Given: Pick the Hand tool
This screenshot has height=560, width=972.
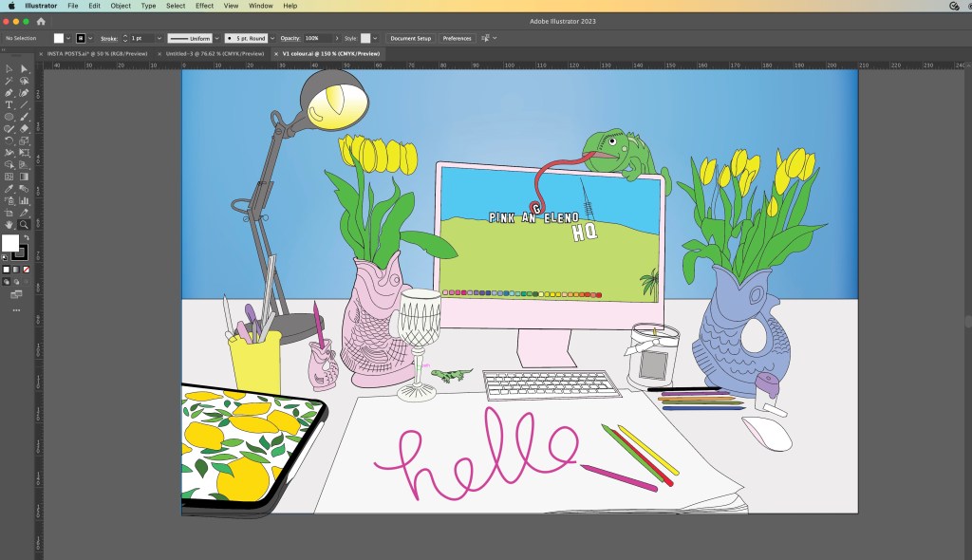Looking at the screenshot, I should coord(9,225).
